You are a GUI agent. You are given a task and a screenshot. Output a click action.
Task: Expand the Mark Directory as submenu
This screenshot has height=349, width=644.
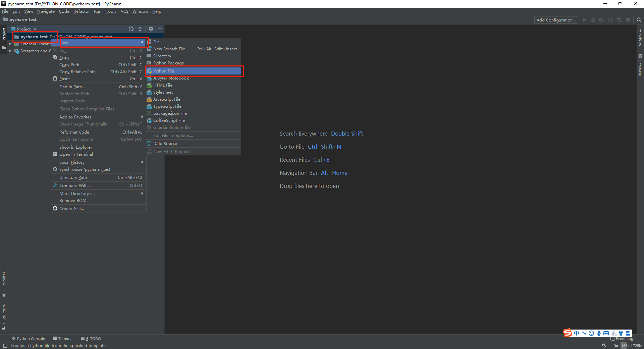pyautogui.click(x=99, y=193)
